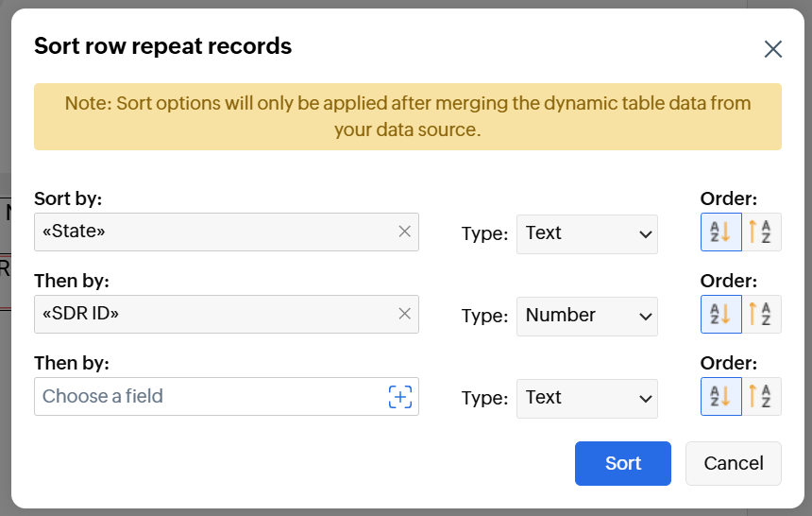Select down-arrow A-Z order for «SDR ID» row
The height and width of the screenshot is (516, 812).
click(720, 315)
